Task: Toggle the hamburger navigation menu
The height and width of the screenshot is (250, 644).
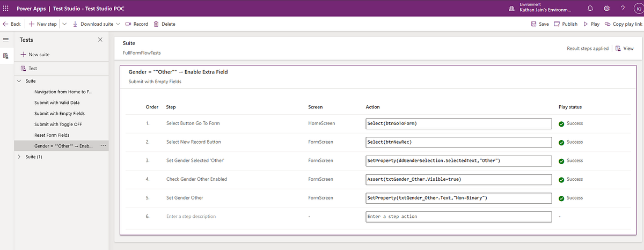Action: click(6, 40)
